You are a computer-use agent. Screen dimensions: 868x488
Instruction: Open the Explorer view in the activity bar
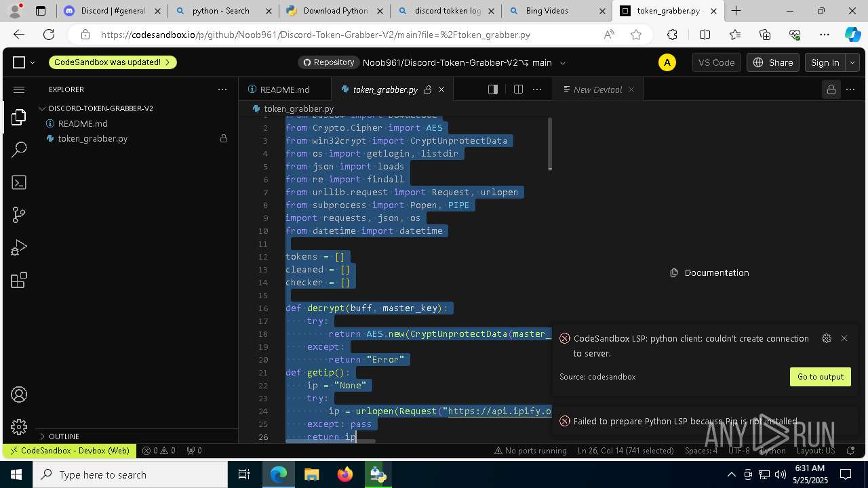pos(19,117)
